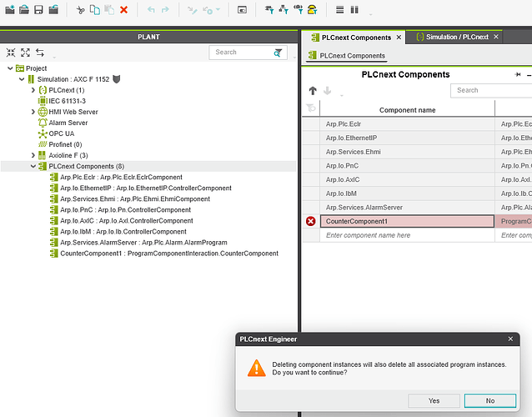Open the PLANT toolbar overflow dropdown

point(54,58)
